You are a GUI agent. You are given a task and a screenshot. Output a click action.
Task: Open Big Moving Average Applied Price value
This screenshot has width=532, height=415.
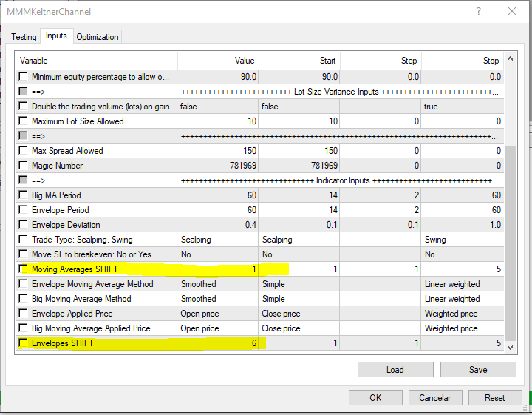217,328
